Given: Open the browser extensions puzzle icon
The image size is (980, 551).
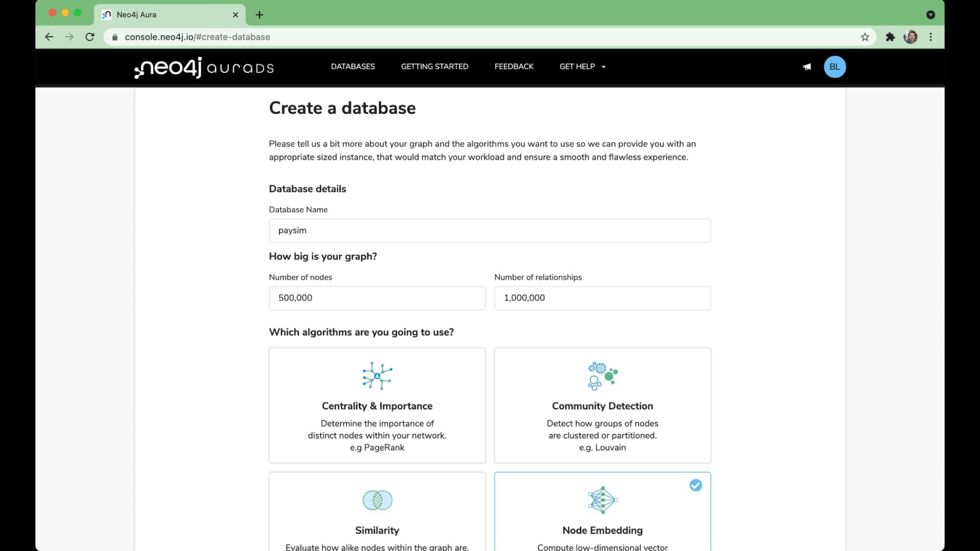Looking at the screenshot, I should tap(890, 37).
